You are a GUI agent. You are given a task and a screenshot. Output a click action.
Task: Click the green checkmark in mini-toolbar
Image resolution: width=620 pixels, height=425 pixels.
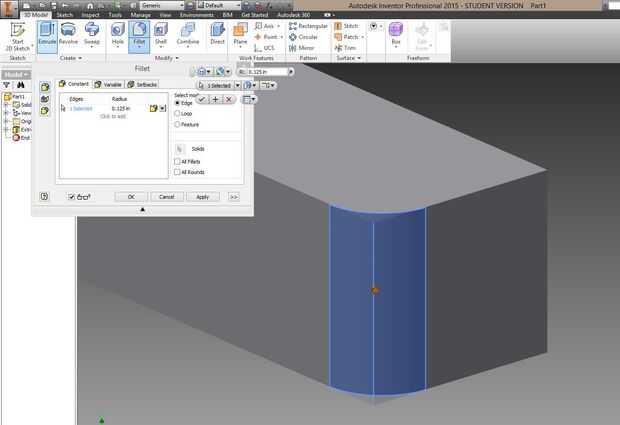[x=202, y=99]
